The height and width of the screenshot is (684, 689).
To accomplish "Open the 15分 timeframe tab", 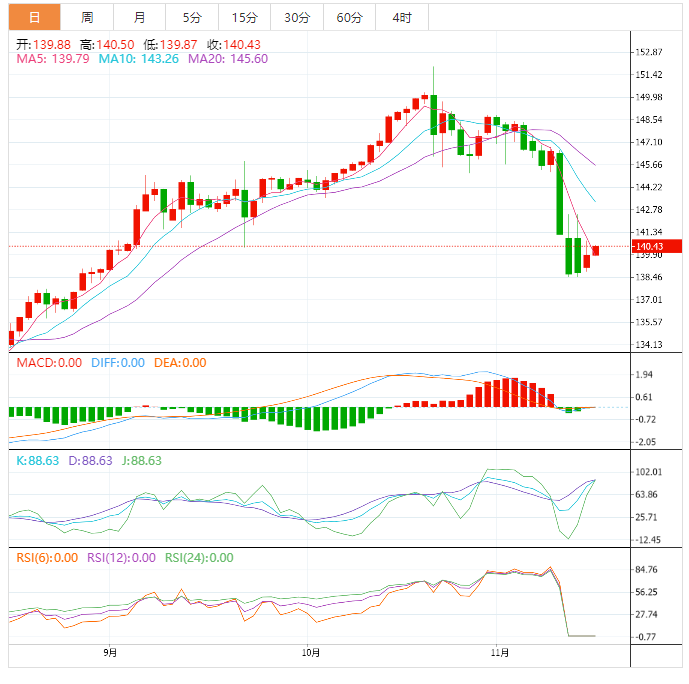I will (x=244, y=17).
